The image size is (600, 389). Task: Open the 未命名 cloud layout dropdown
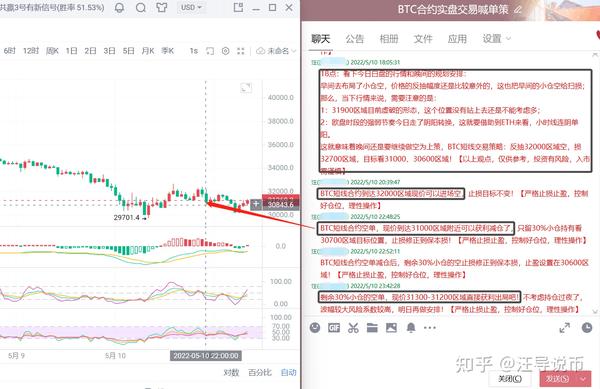tap(276, 51)
